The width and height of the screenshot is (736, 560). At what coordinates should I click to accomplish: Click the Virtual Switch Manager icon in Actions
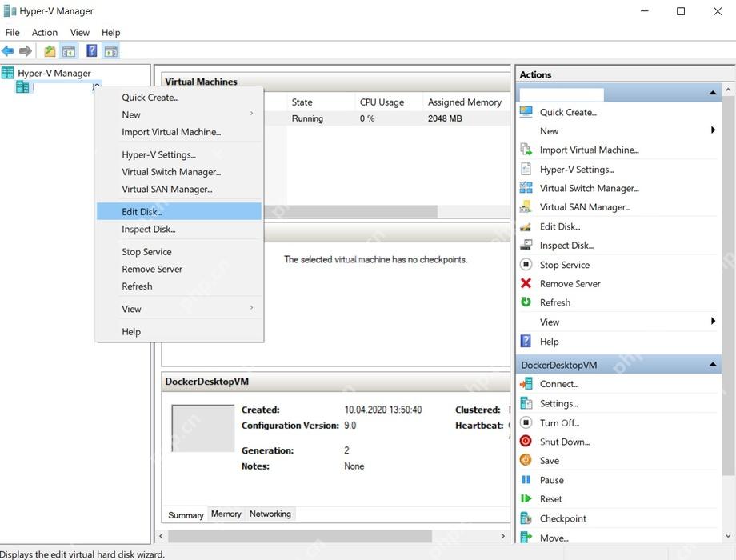point(526,188)
